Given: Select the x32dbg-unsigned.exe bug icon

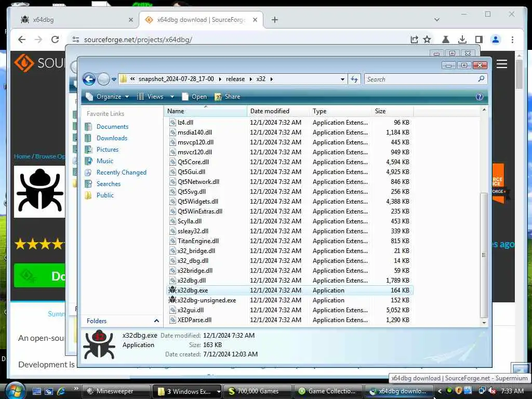Looking at the screenshot, I should point(172,300).
